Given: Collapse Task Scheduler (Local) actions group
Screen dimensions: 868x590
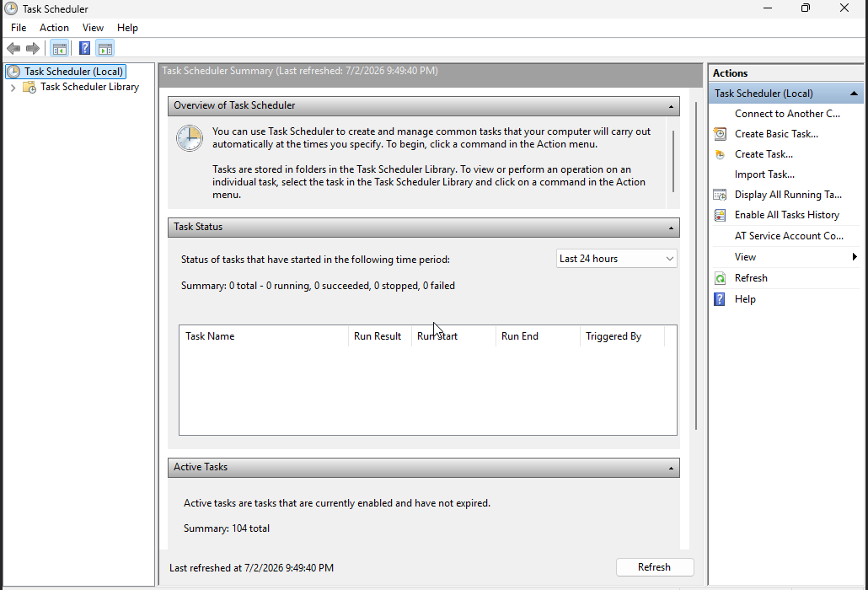Looking at the screenshot, I should [x=855, y=94].
